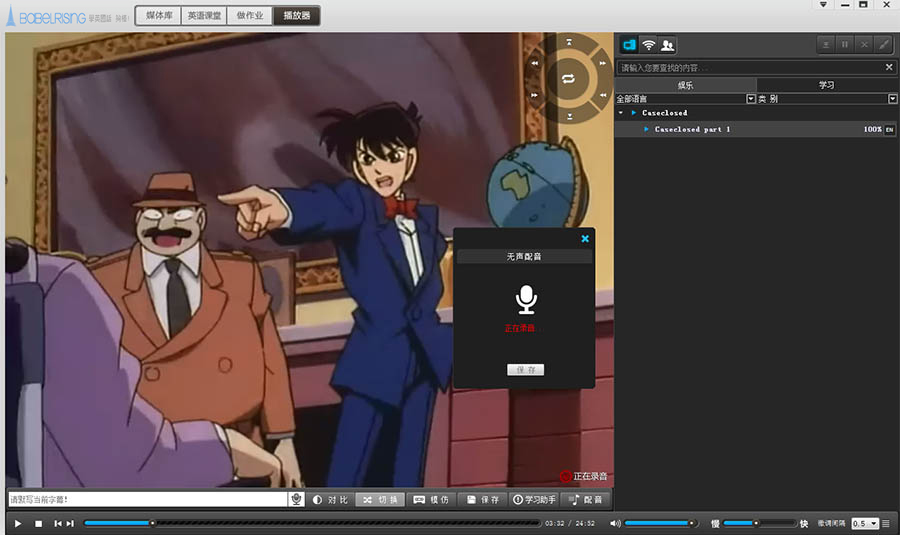The height and width of the screenshot is (535, 900).
Task: Play the video with the play button
Action: coord(18,524)
